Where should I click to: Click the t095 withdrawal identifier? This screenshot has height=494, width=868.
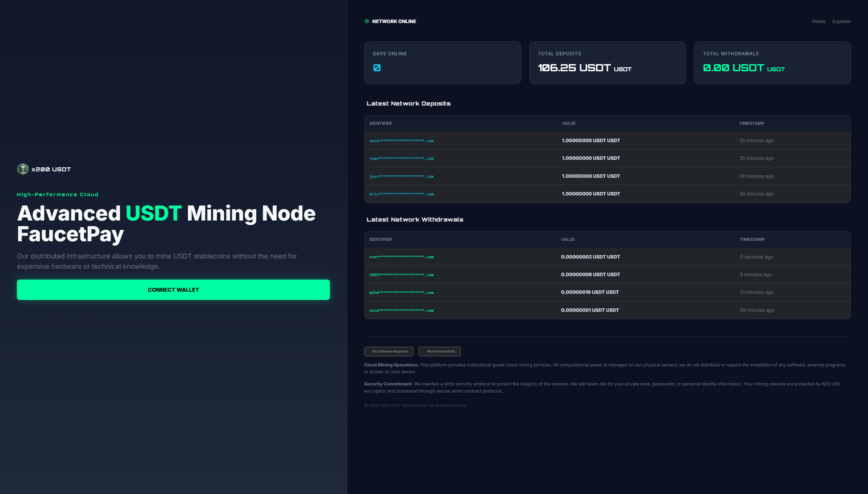click(401, 275)
